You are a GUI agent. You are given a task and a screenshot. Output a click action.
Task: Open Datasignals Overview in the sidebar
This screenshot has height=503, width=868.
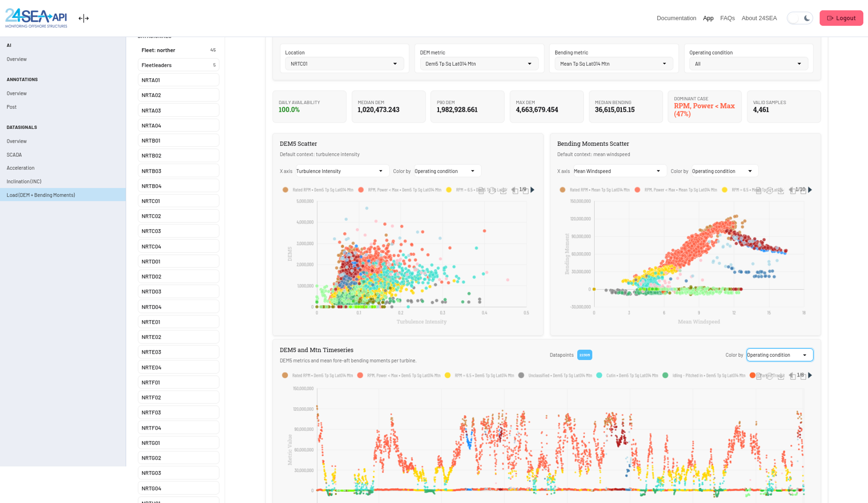pos(17,141)
